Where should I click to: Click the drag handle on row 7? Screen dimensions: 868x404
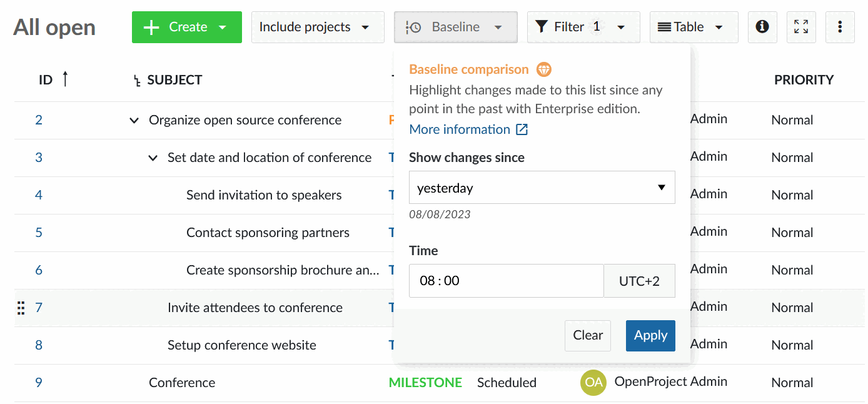(x=21, y=308)
